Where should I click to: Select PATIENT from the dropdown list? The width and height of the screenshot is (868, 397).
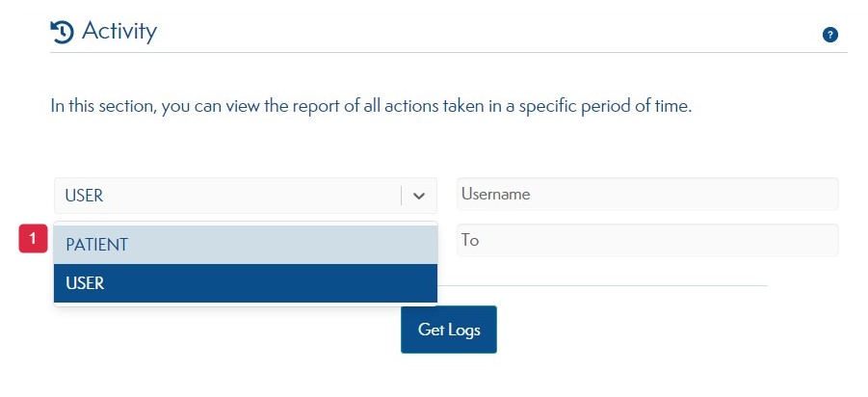coord(246,244)
